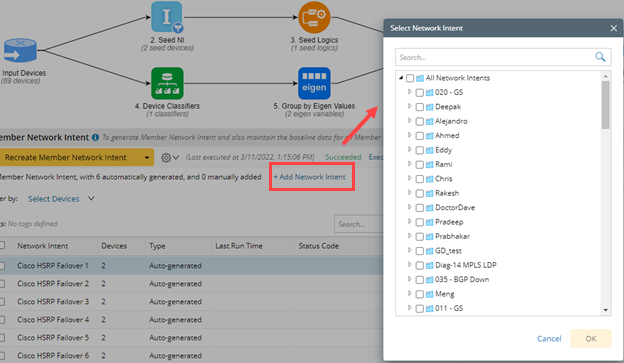
Task: Tick the Deepak folder checkbox
Action: 419,107
